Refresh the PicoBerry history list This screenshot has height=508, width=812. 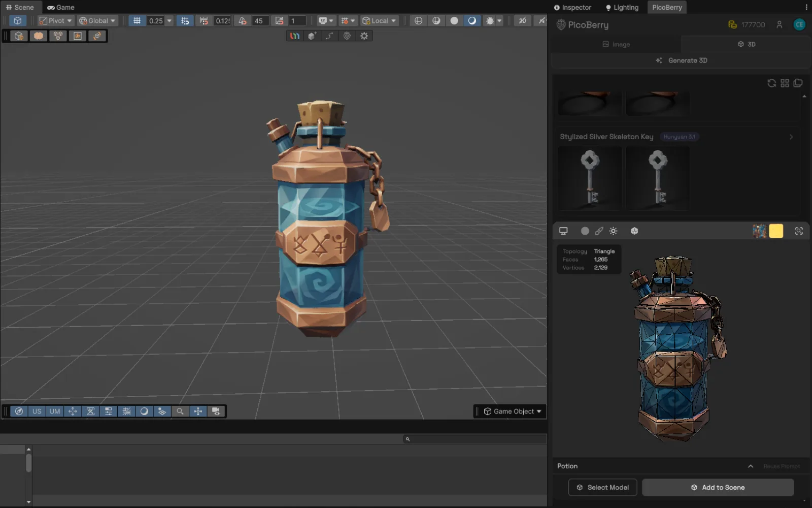click(x=771, y=83)
